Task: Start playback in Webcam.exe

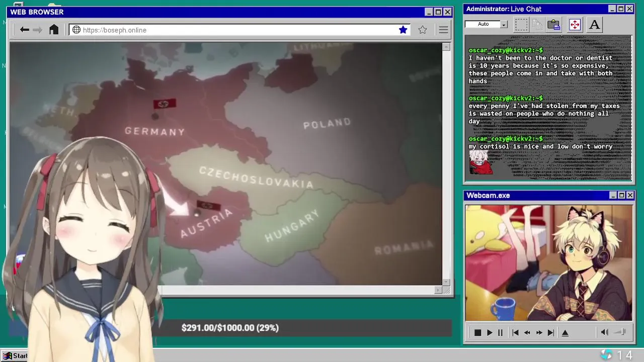Action: [x=490, y=332]
